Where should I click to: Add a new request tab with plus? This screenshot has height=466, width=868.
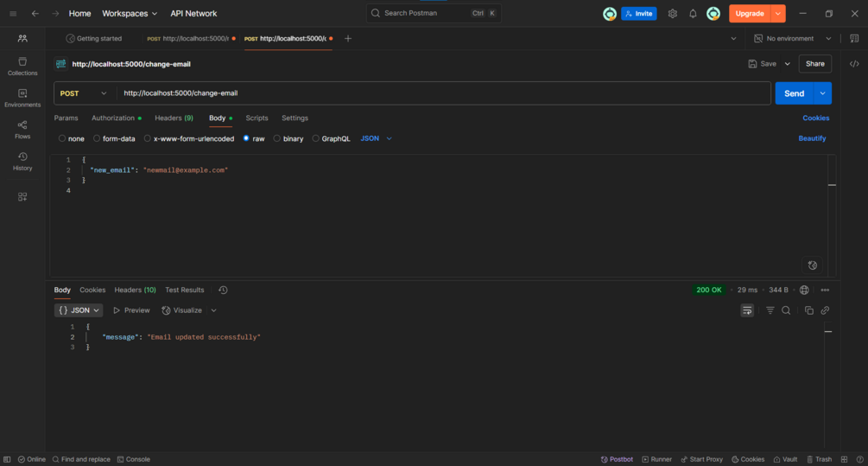coord(348,38)
